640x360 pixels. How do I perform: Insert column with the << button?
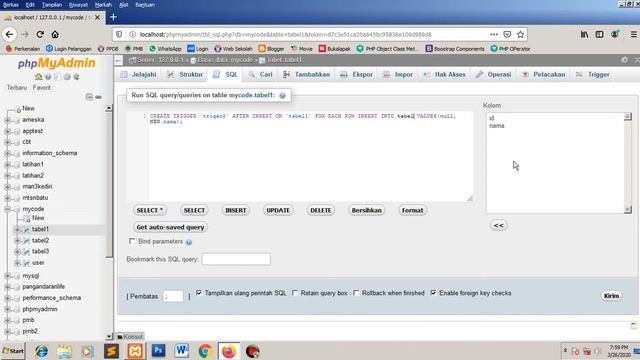tap(499, 225)
